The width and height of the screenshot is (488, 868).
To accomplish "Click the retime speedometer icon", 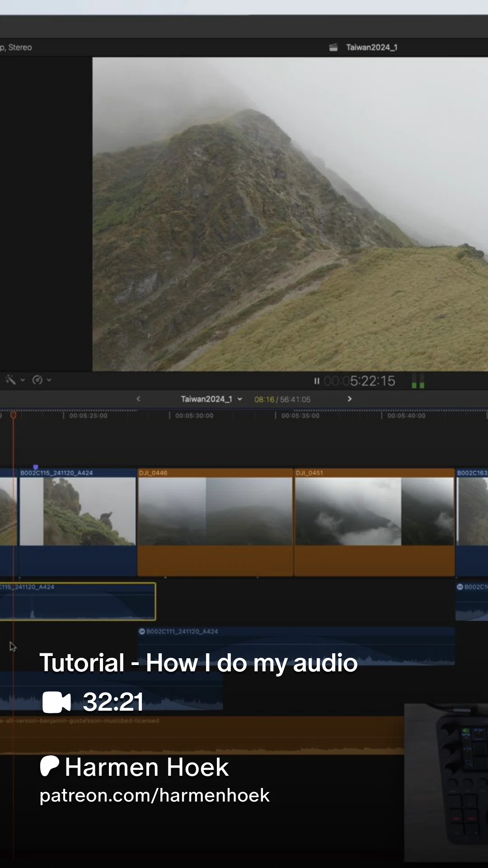I will coord(38,380).
